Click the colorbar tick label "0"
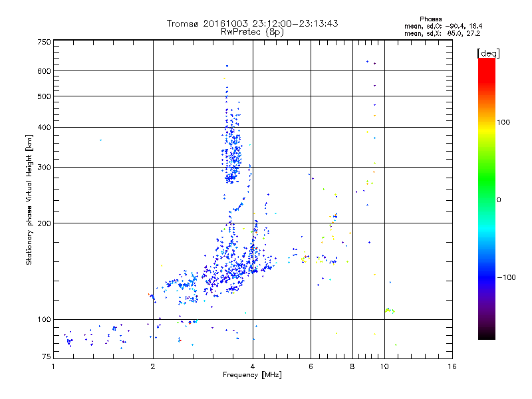532x399 pixels. tap(498, 199)
